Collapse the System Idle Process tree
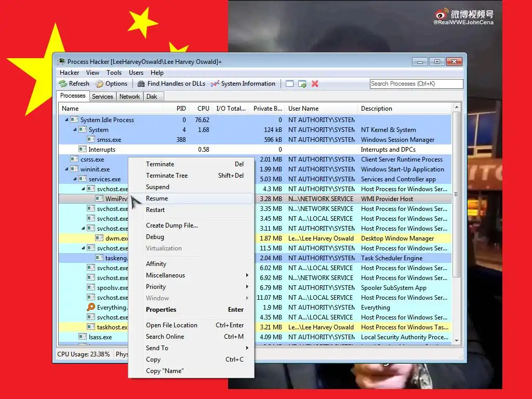This screenshot has width=532, height=399. 66,120
